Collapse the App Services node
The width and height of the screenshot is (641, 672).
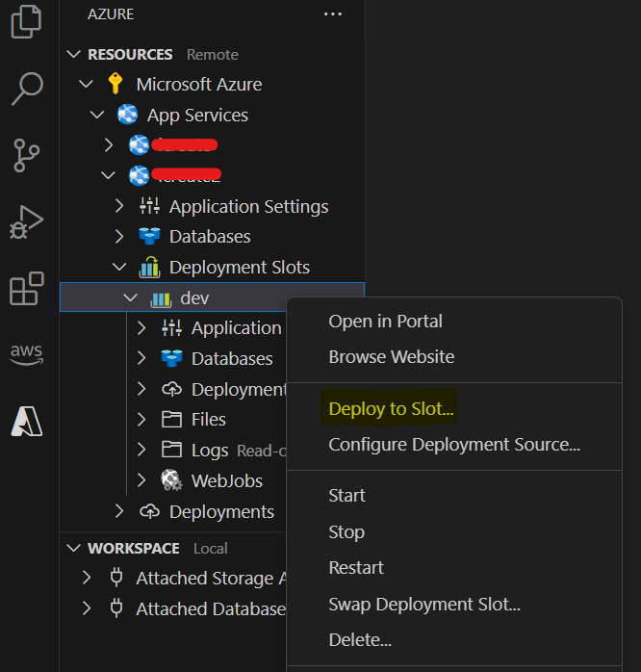click(x=97, y=116)
